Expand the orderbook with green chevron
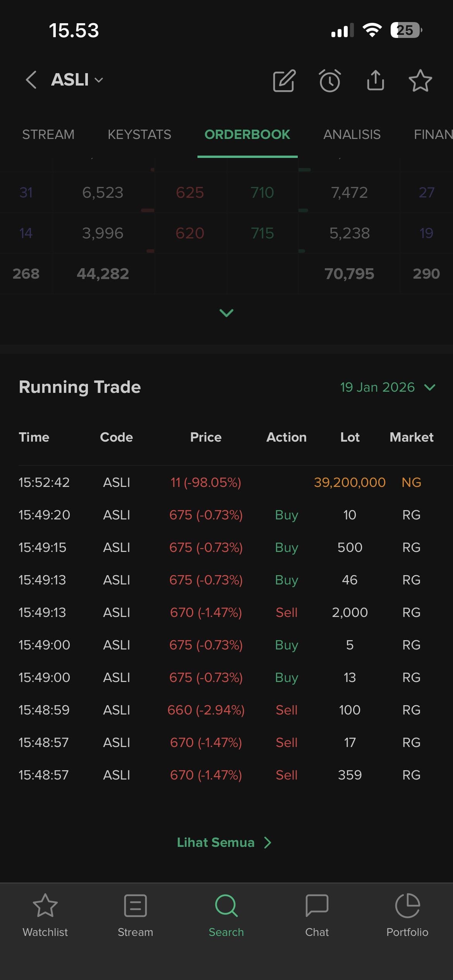Screen dimensions: 453x980 coord(226,313)
